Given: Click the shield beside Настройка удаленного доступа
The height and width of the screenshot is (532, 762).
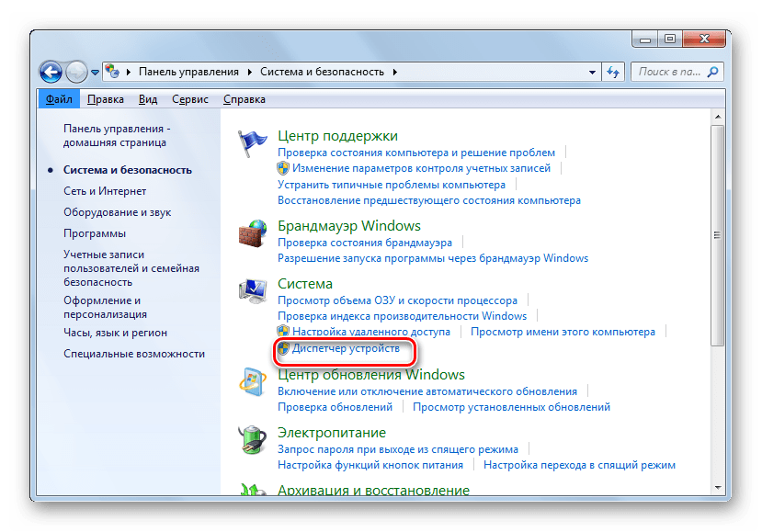Looking at the screenshot, I should [282, 332].
